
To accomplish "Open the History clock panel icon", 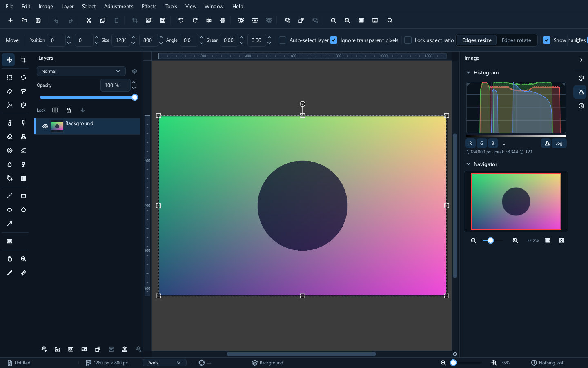I will point(581,106).
